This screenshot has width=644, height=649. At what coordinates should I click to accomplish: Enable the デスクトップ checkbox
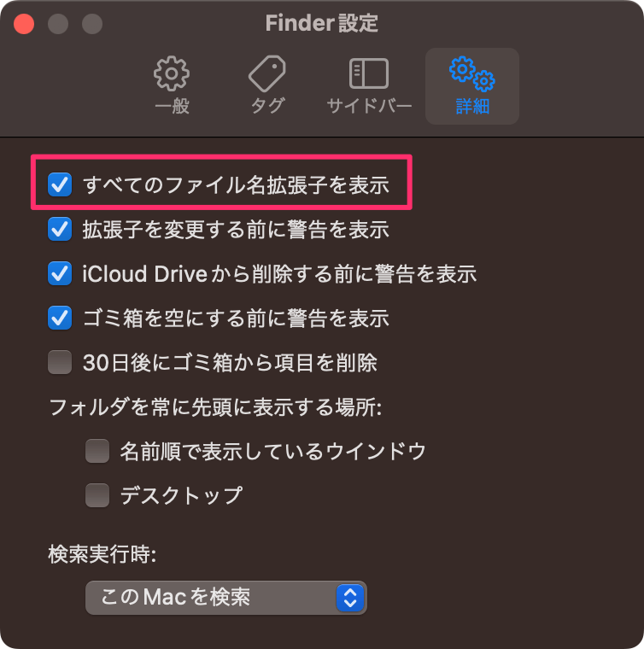[97, 495]
